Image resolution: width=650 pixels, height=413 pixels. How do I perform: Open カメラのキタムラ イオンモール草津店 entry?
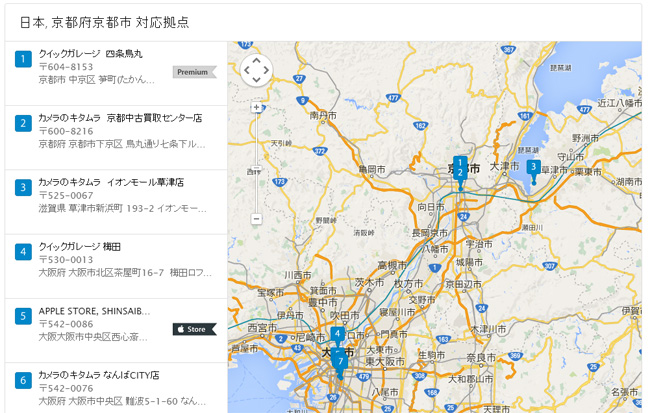pyautogui.click(x=111, y=182)
